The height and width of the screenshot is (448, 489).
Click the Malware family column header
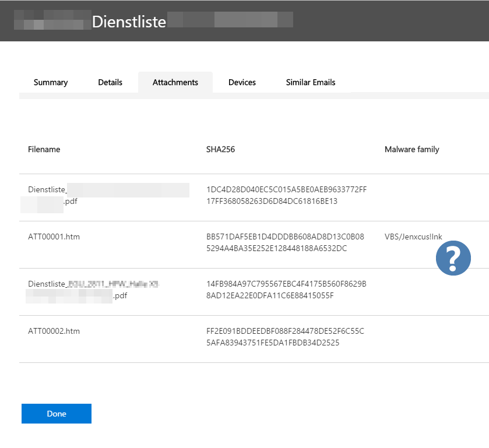[411, 149]
